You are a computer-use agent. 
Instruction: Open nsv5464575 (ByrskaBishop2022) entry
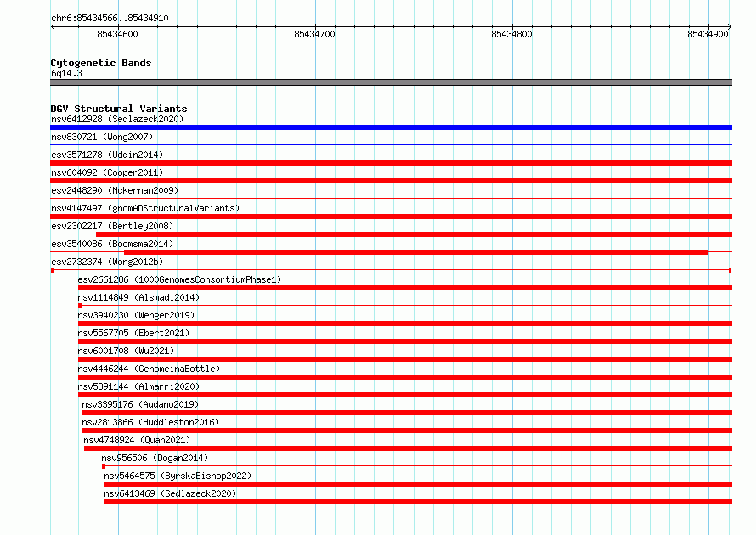coord(178,476)
